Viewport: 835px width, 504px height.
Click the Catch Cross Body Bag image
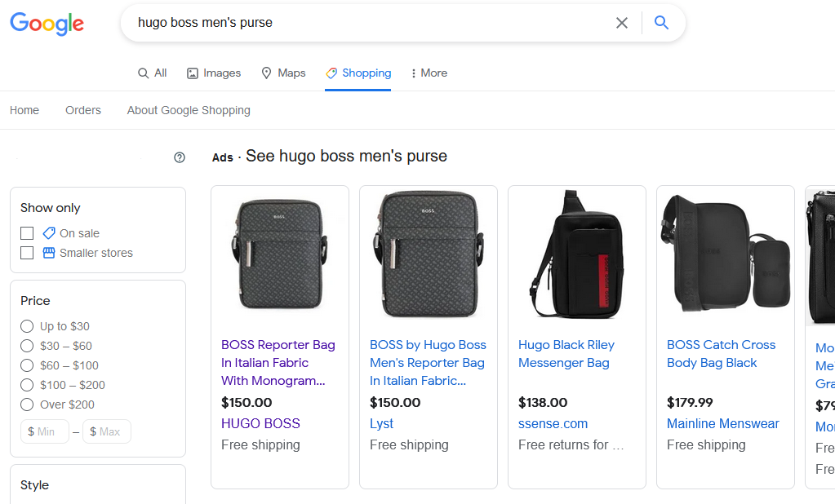726,254
